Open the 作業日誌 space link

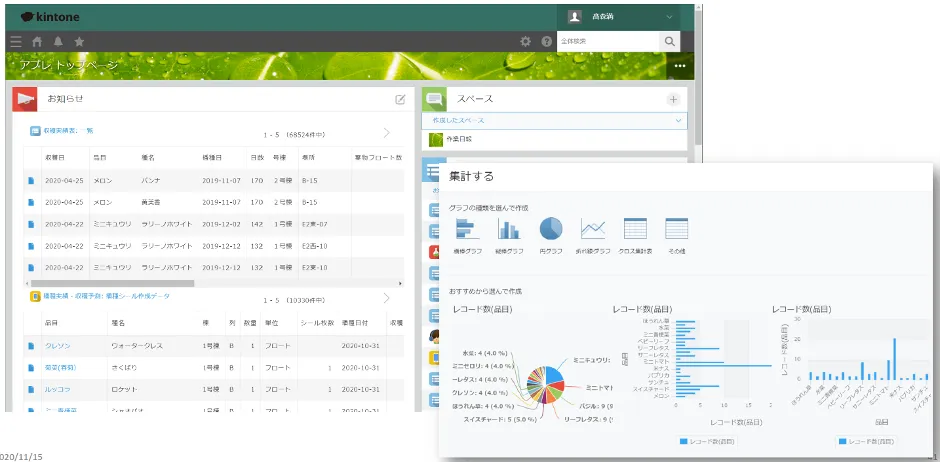pyautogui.click(x=459, y=139)
